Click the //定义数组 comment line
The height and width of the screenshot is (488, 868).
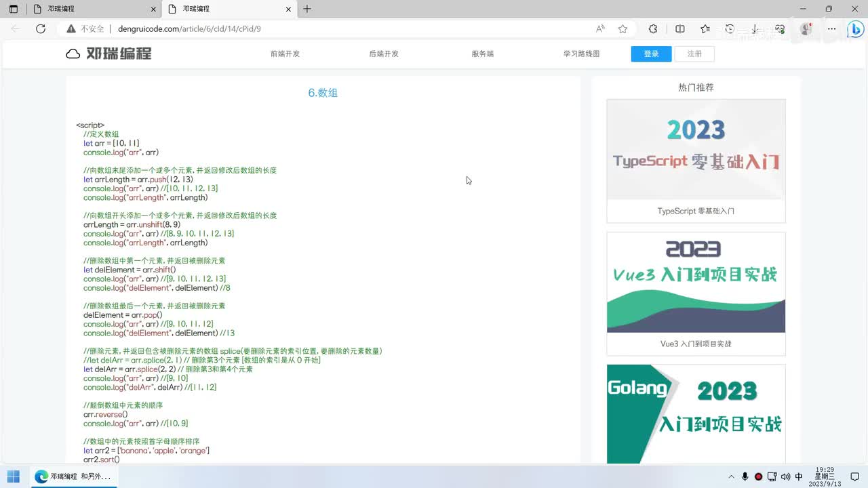[101, 134]
